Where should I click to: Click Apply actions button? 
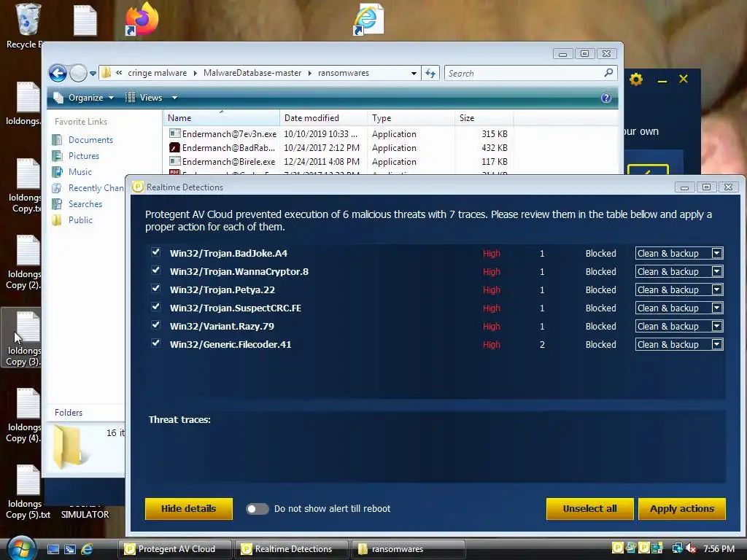point(682,508)
